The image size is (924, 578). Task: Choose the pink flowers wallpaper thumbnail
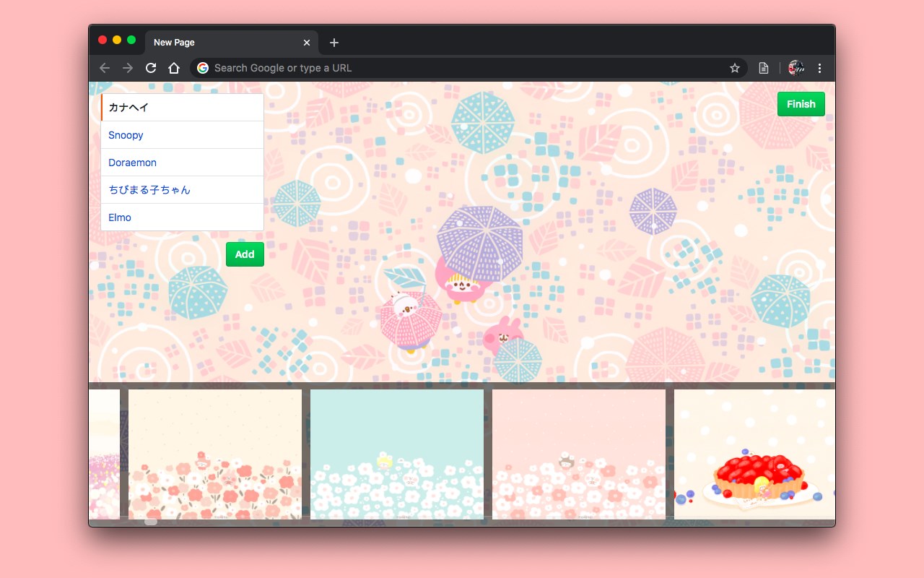(x=579, y=454)
